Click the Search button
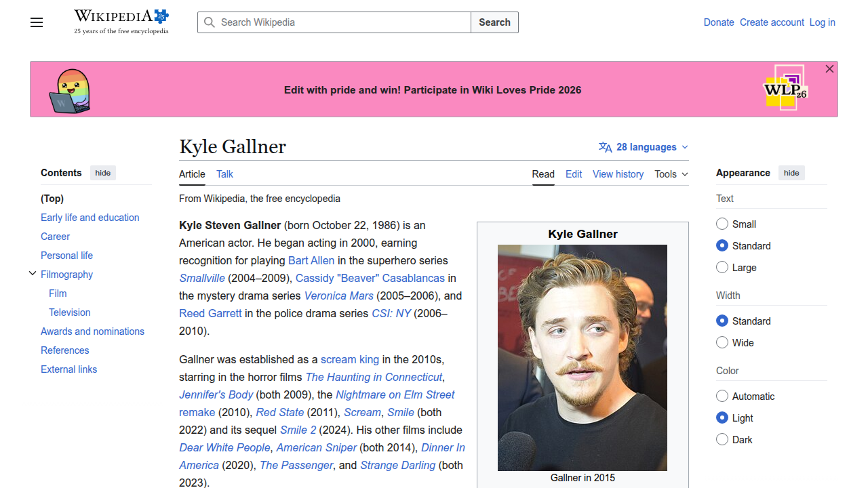Viewport: 868px width, 488px height. [494, 22]
